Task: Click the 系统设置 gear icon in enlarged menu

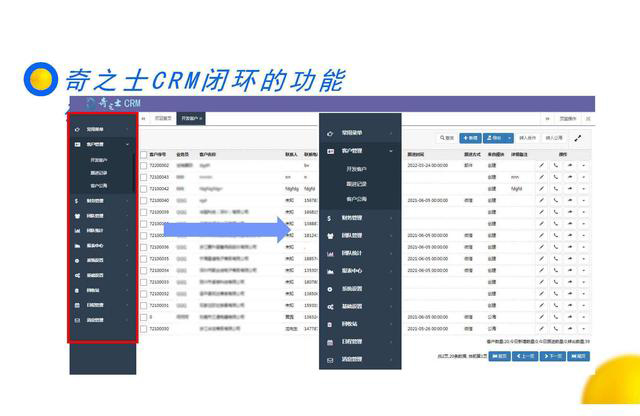Action: pyautogui.click(x=330, y=289)
